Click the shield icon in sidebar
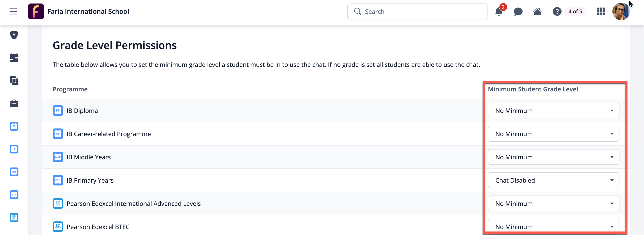Viewport: 644px width, 235px height. click(x=14, y=35)
